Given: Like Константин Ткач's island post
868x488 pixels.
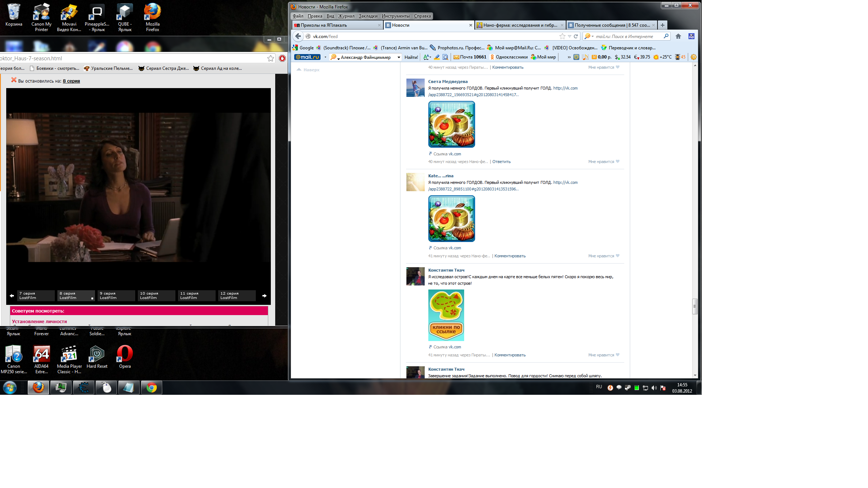Looking at the screenshot, I should click(604, 355).
